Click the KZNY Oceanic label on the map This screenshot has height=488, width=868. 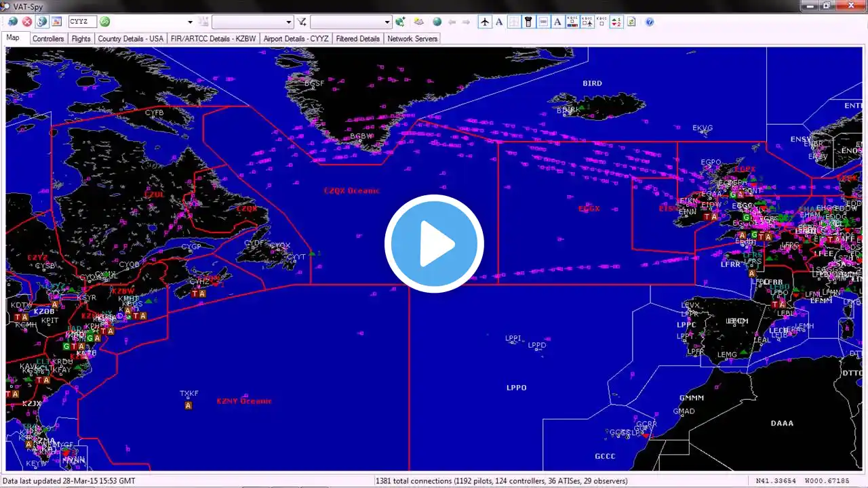(244, 401)
